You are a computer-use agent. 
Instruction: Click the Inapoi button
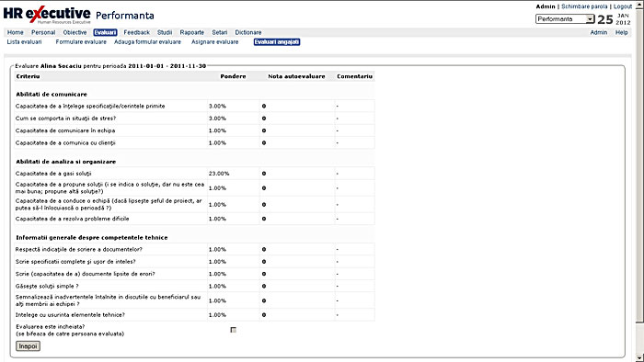coord(28,346)
